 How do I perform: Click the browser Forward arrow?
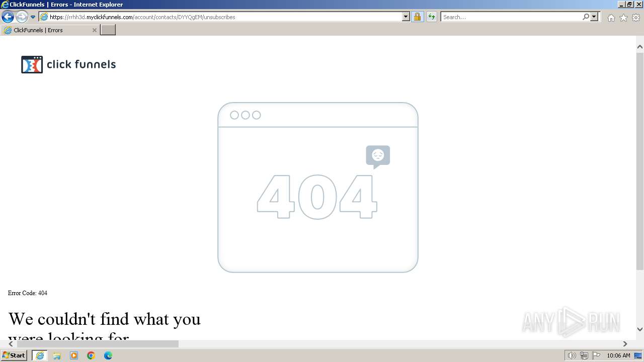click(22, 17)
